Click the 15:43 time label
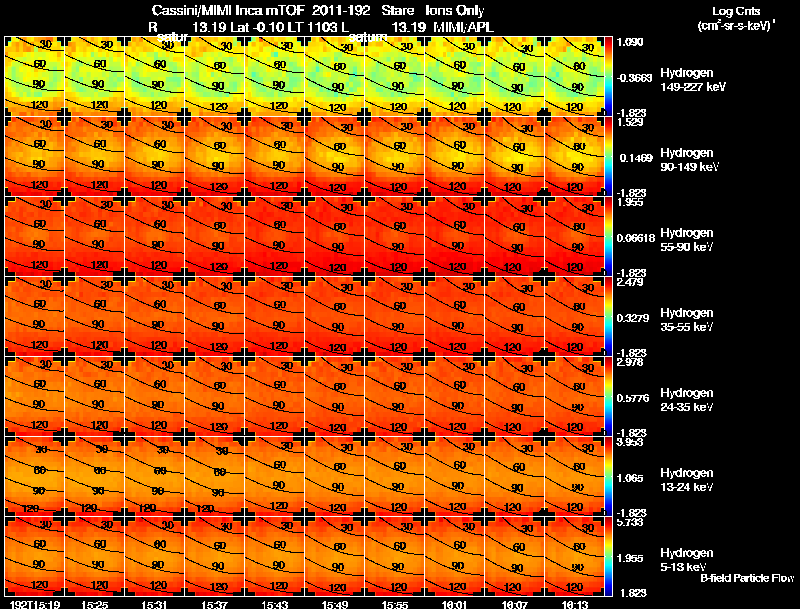The image size is (800, 609). pos(274,604)
